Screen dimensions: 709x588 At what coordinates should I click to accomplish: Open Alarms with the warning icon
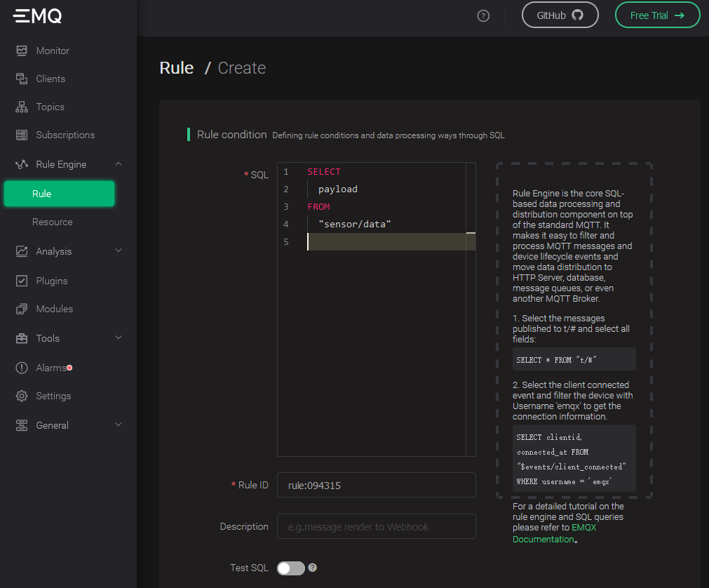23,367
